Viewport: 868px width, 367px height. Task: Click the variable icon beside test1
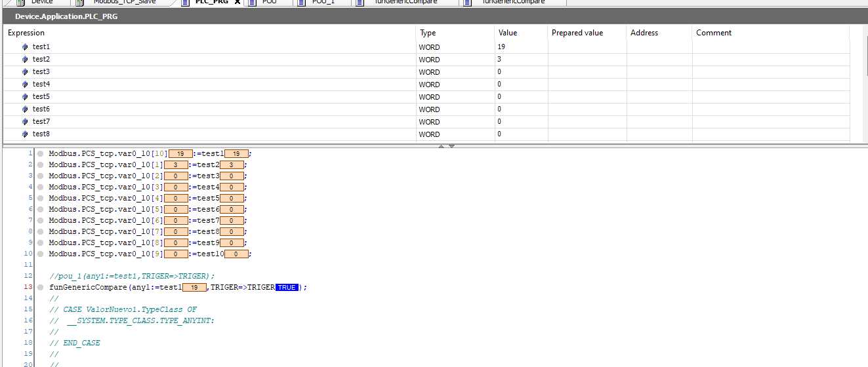(25, 47)
